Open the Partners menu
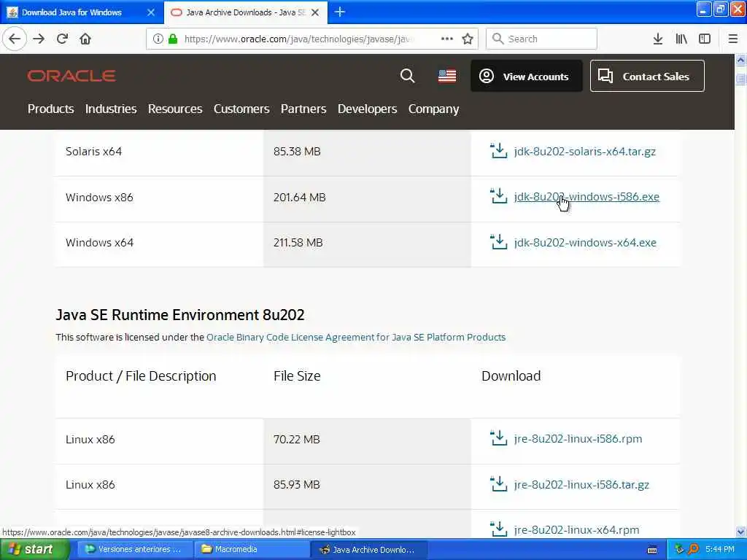 click(303, 109)
